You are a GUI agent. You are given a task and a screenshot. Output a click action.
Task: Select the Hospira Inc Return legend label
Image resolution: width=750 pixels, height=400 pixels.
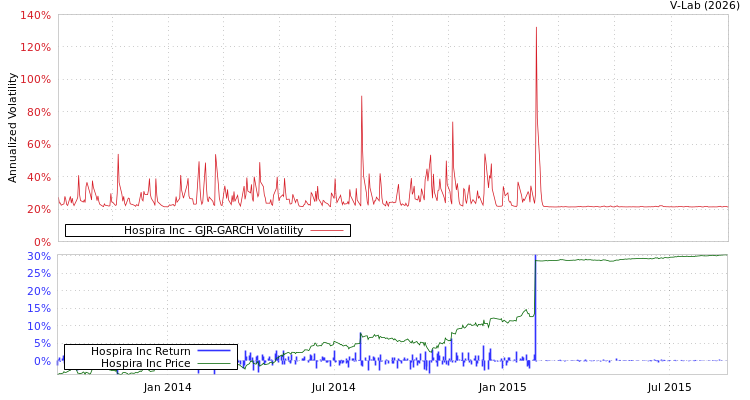(x=140, y=351)
